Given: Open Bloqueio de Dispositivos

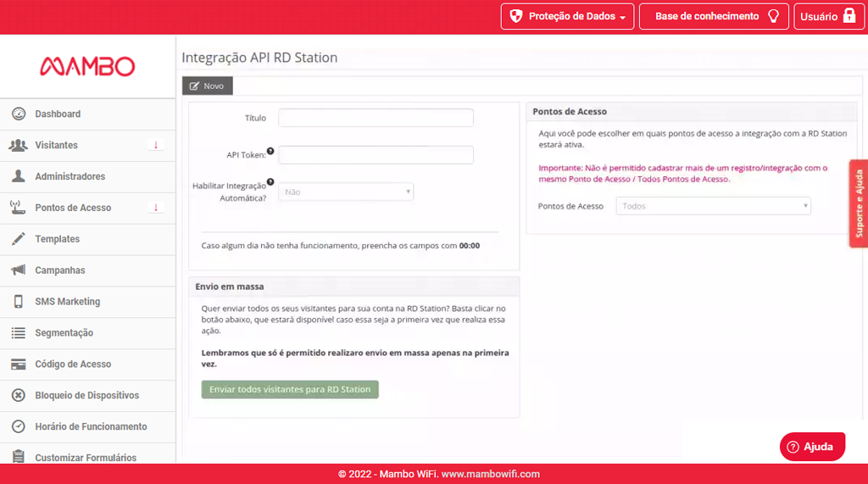Looking at the screenshot, I should click(88, 395).
